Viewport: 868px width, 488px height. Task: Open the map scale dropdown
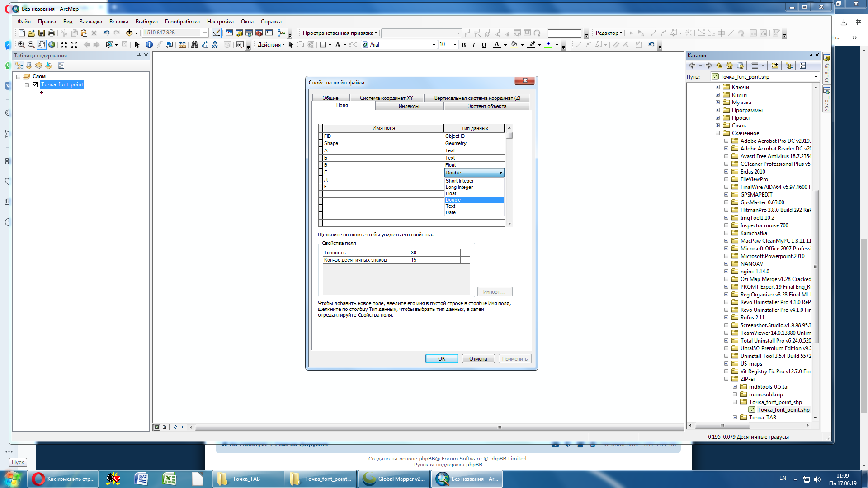(205, 33)
